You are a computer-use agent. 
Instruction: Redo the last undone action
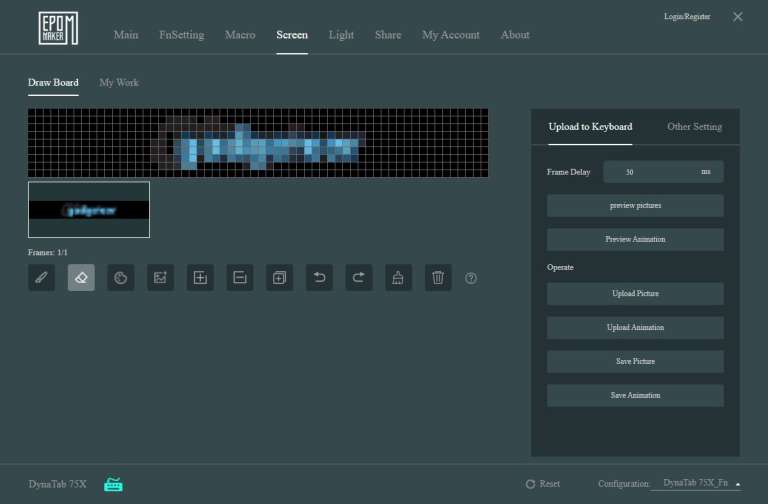coord(359,278)
